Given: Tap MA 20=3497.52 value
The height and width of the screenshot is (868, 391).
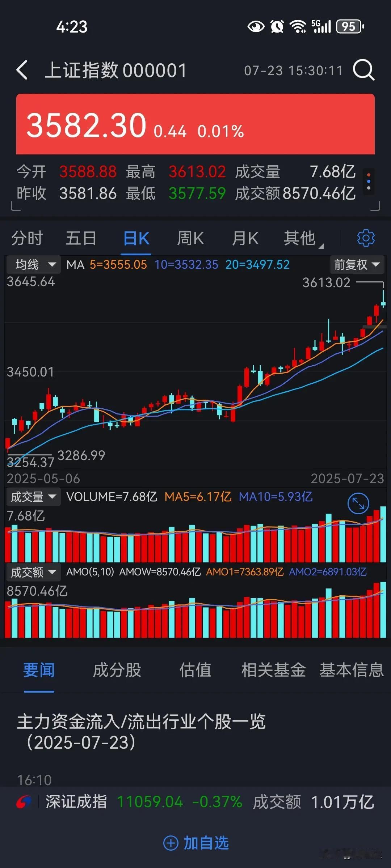Looking at the screenshot, I should pyautogui.click(x=257, y=265).
